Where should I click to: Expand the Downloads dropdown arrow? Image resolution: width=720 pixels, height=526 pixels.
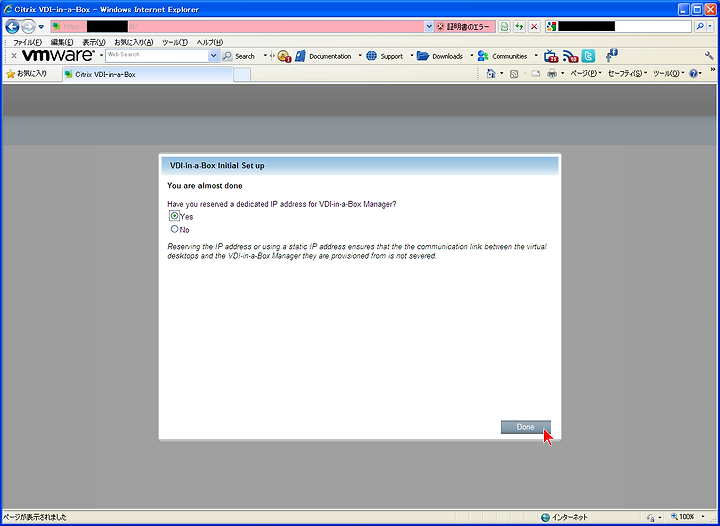pyautogui.click(x=472, y=56)
